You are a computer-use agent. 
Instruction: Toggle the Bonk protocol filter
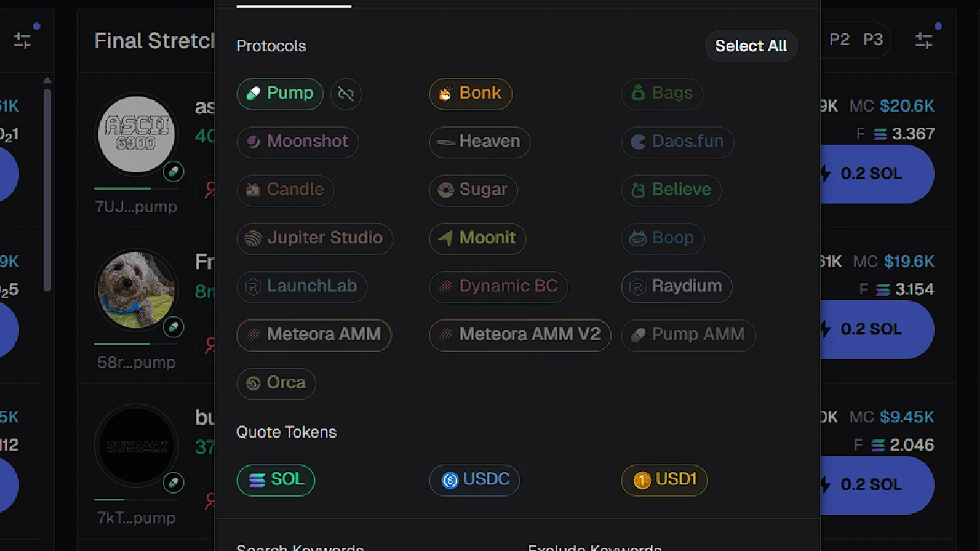[x=470, y=93]
